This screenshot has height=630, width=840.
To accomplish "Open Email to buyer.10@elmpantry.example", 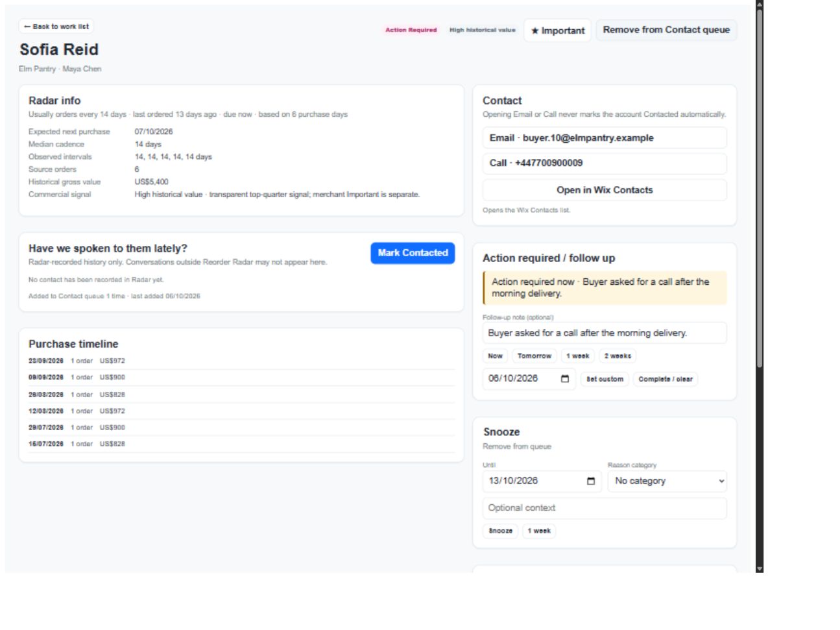I will click(x=605, y=138).
